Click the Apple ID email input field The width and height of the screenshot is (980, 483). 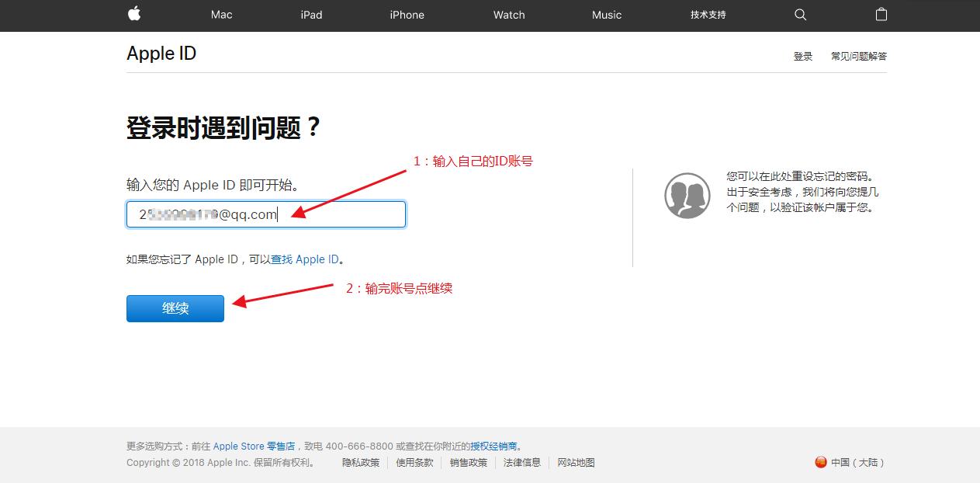pos(266,214)
